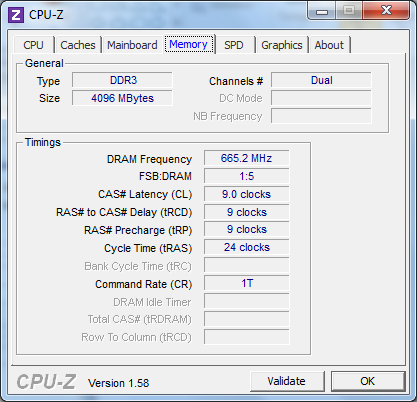Click the disabled maximize window button

coord(349,11)
